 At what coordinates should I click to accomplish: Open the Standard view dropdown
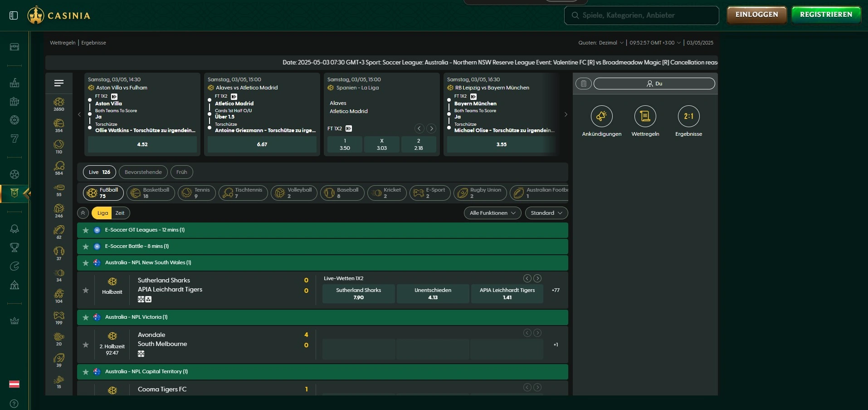[x=546, y=213]
